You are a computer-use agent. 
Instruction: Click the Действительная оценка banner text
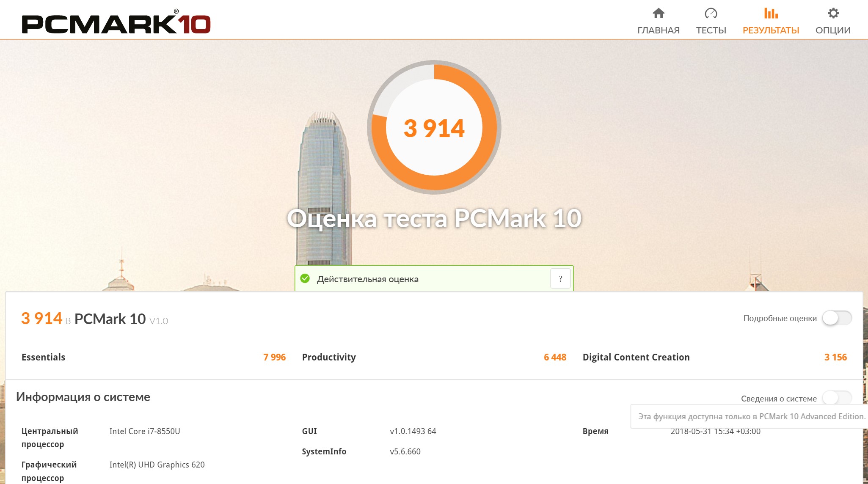pos(367,279)
